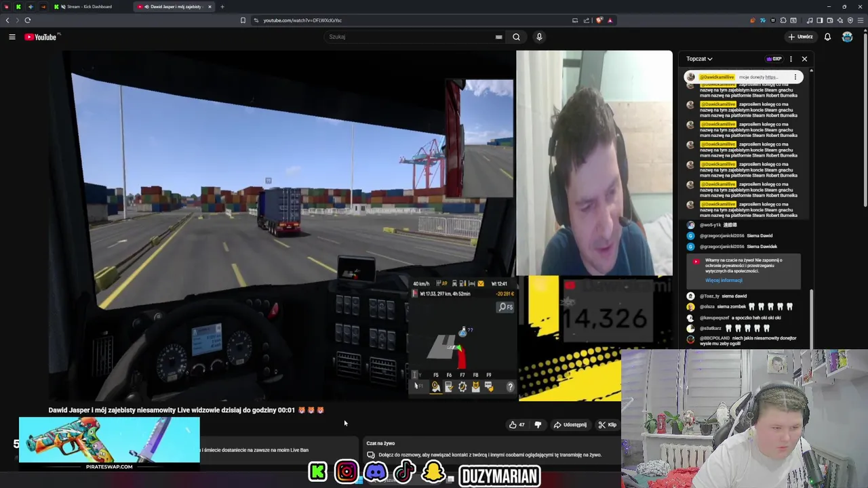Open @grzegorzjanicki2056 "Siema Dawid" chat message
The image size is (868, 488).
click(x=736, y=236)
